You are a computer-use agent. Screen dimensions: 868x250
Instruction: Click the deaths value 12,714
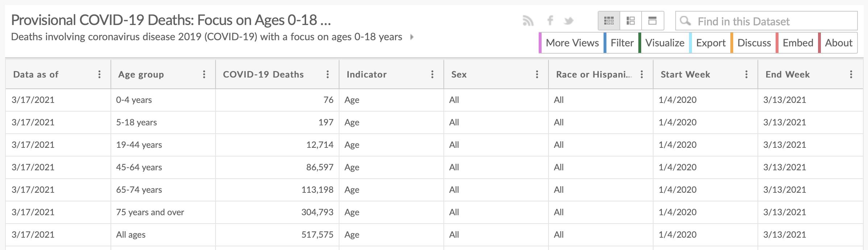tap(320, 145)
